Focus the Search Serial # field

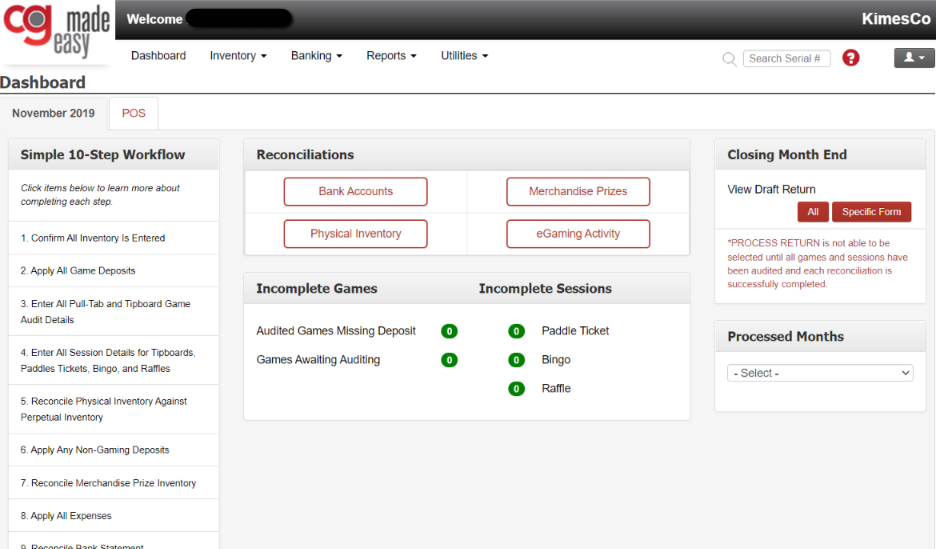[x=786, y=58]
